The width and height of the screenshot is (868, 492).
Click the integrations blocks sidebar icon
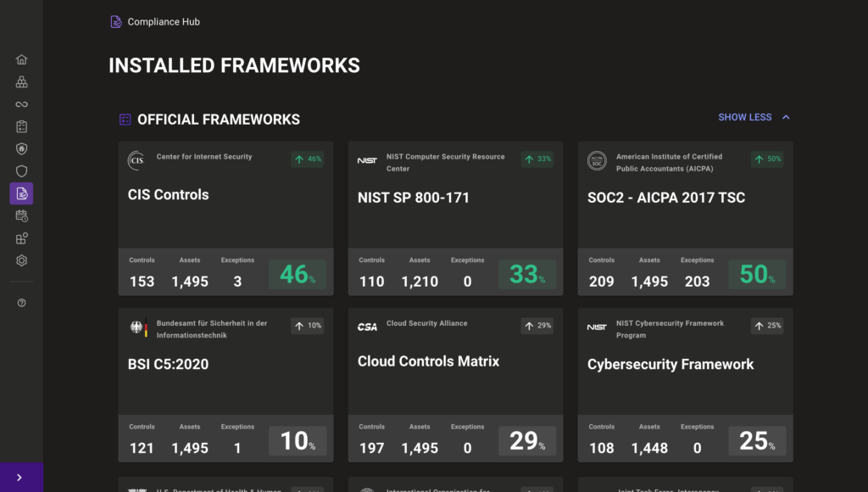[21, 238]
